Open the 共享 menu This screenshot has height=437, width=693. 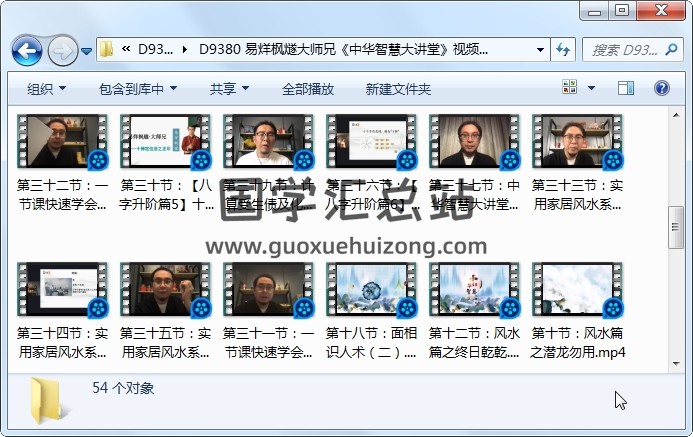coord(229,89)
